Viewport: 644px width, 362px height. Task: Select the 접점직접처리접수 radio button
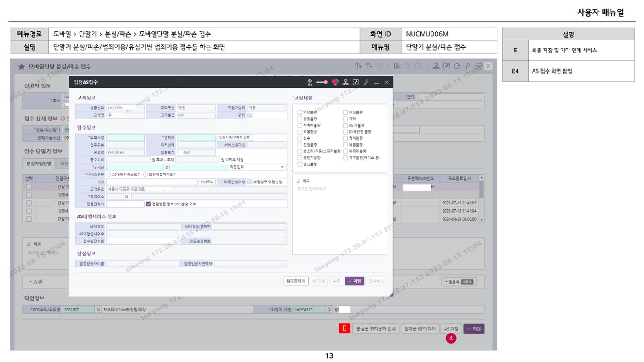point(145,175)
